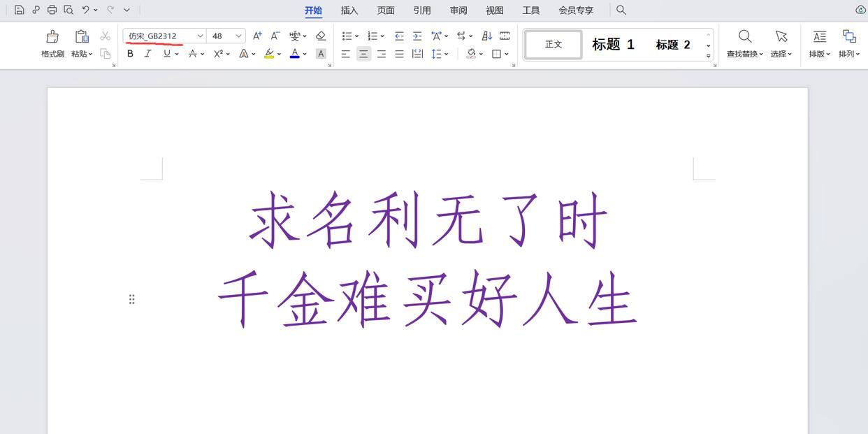Apply the 标题 1 heading style
This screenshot has height=434, width=868.
(612, 43)
